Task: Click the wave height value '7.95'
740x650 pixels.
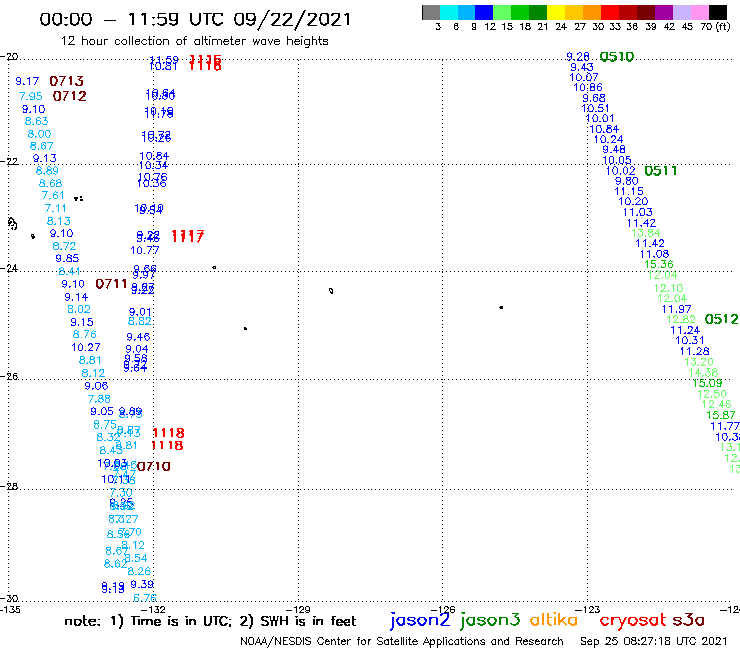Action: [x=31, y=96]
